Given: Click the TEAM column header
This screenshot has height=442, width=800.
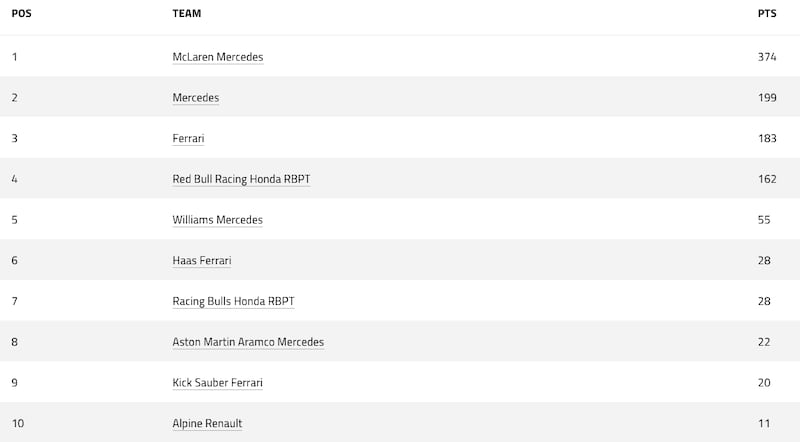Looking at the screenshot, I should point(187,14).
